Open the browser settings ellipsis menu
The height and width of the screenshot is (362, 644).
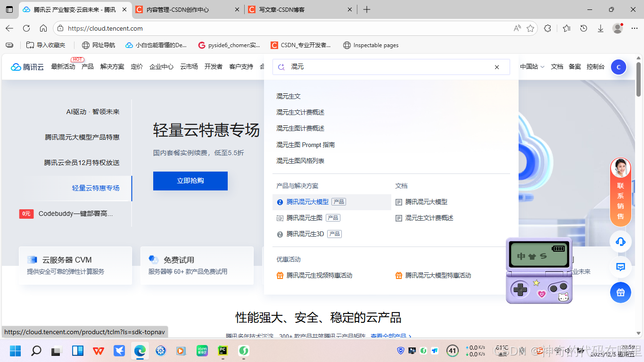635,28
